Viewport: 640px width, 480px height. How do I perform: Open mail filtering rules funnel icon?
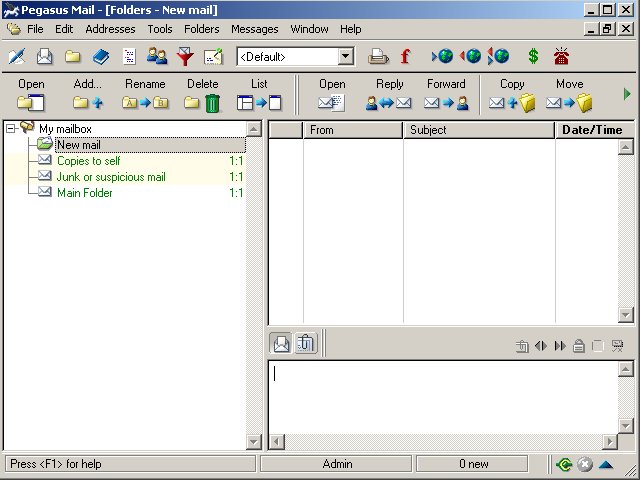coord(185,56)
